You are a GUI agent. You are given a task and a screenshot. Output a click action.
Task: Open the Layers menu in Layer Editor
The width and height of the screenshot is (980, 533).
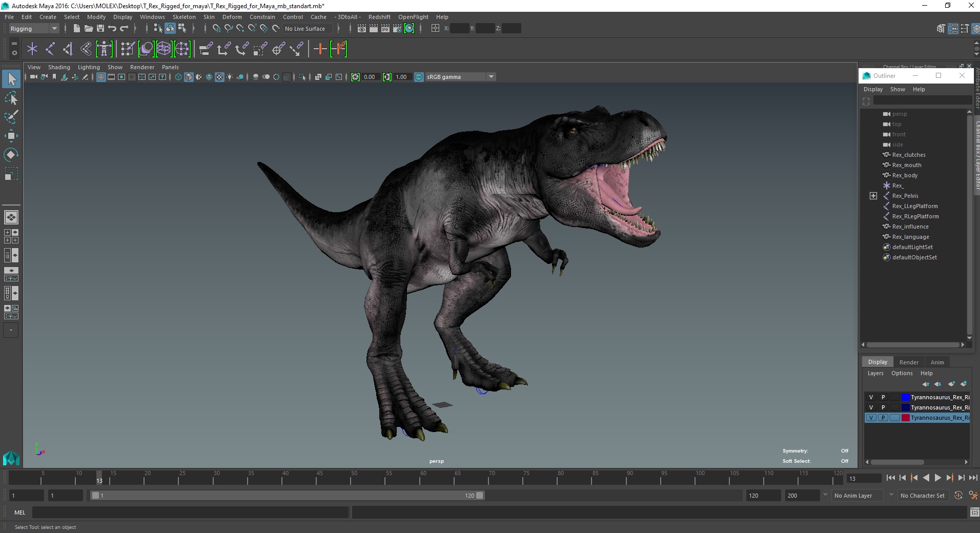(875, 373)
